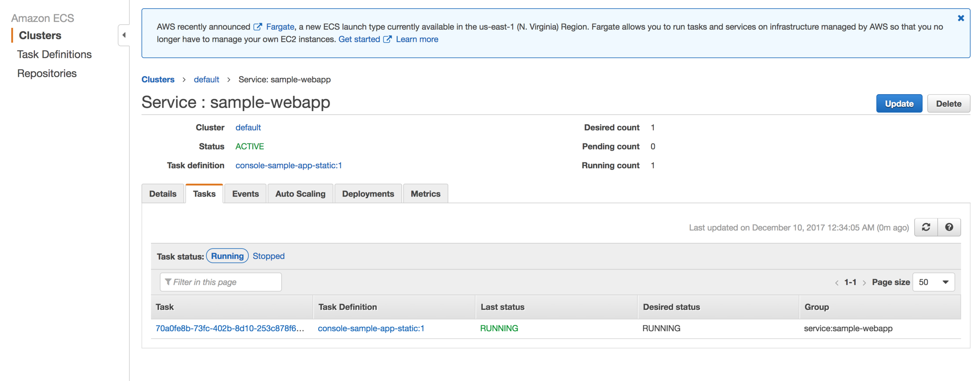Open Page size 50 dropdown
Screen dimensions: 980x381
[933, 282]
